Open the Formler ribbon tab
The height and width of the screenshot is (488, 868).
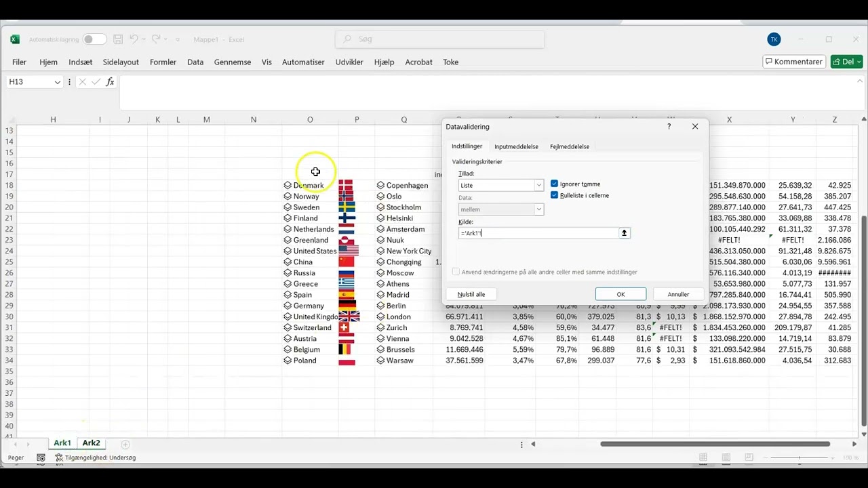click(163, 62)
